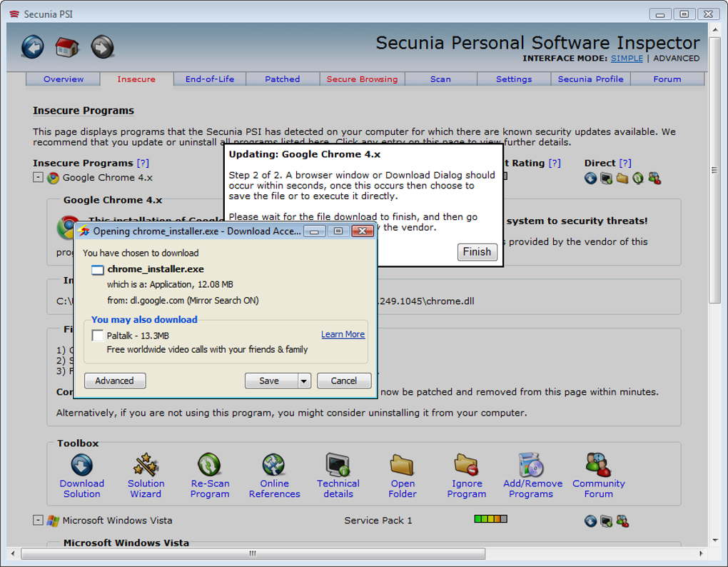The height and width of the screenshot is (567, 728).
Task: Cancel the chrome_installer.exe download
Action: 343,381
